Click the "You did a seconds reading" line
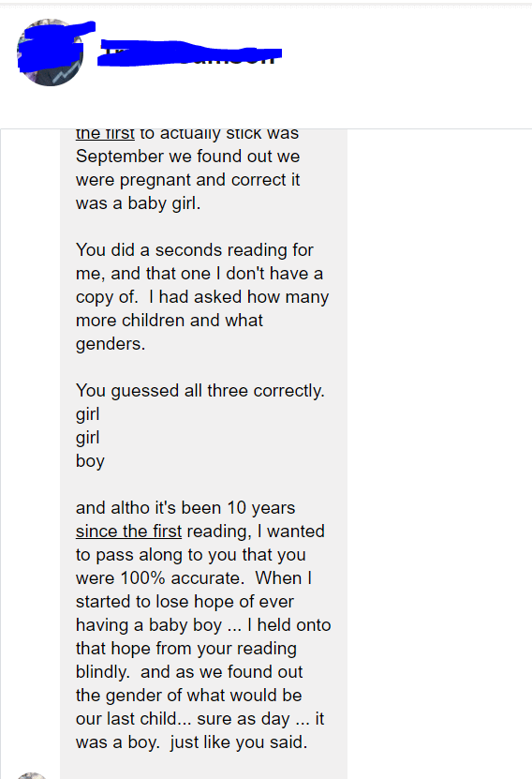 click(195, 250)
